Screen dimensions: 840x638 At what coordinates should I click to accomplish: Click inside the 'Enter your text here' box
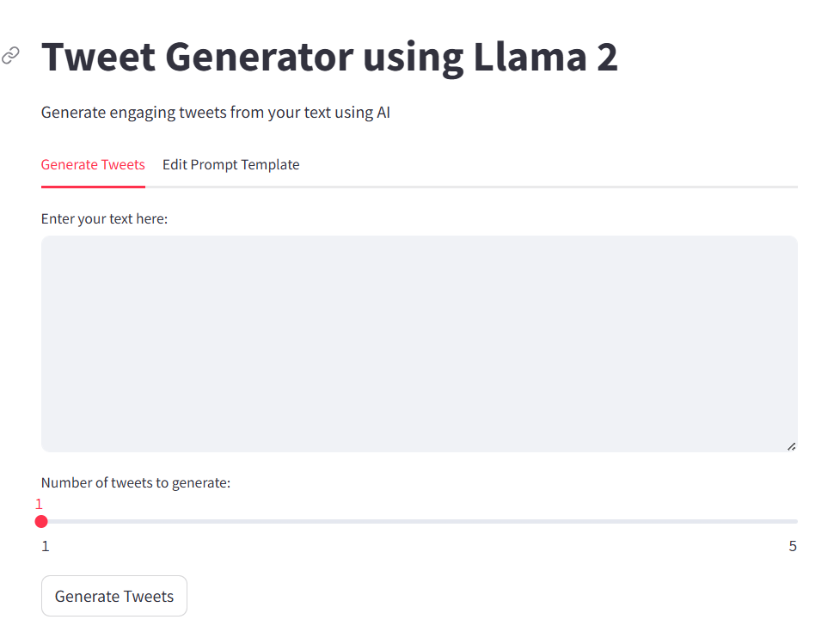click(418, 342)
